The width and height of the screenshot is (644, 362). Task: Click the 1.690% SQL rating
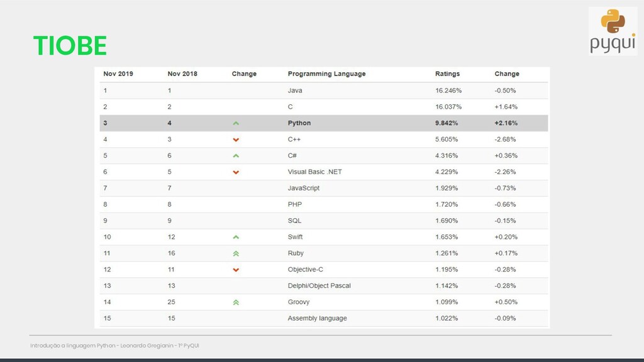pyautogui.click(x=447, y=221)
